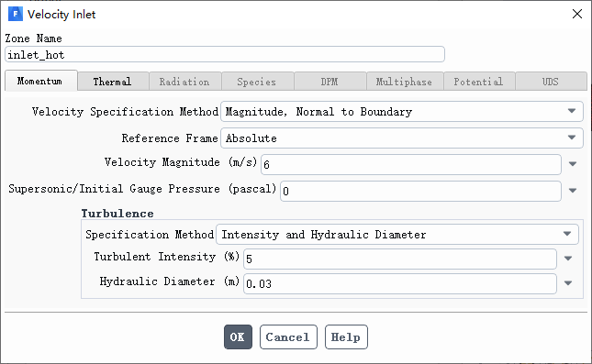Click Hydraulic Diameter dropdown arrow
The image size is (592, 364).
tap(568, 283)
